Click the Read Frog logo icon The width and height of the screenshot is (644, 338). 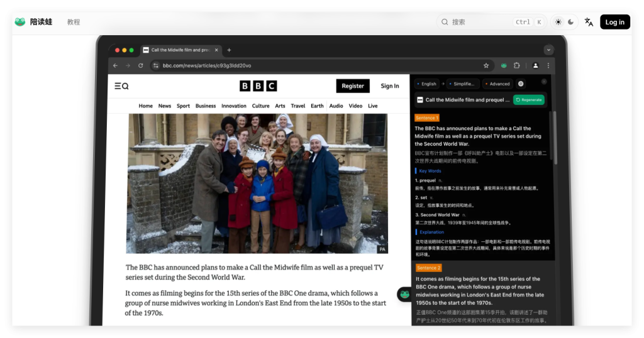pos(19,22)
